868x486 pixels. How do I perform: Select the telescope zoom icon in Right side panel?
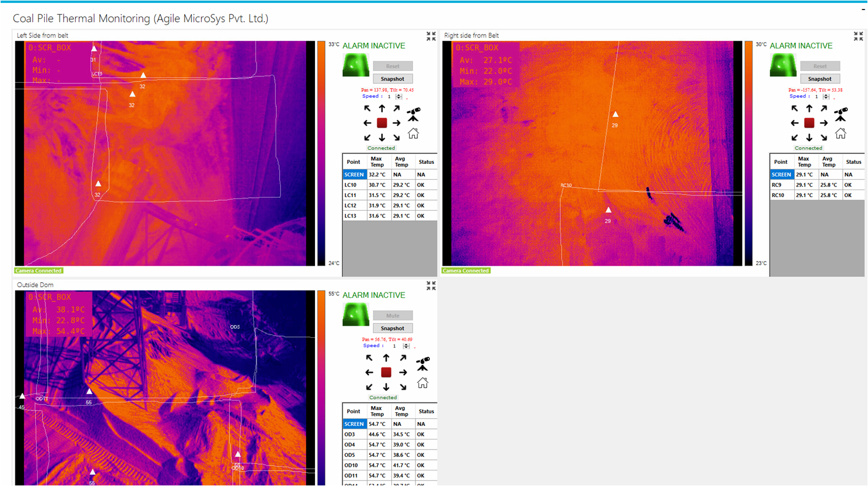point(841,111)
